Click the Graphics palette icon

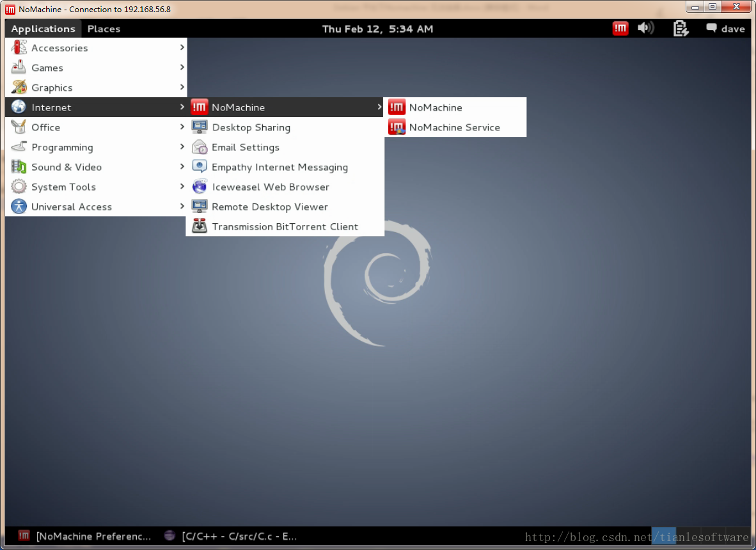point(19,87)
